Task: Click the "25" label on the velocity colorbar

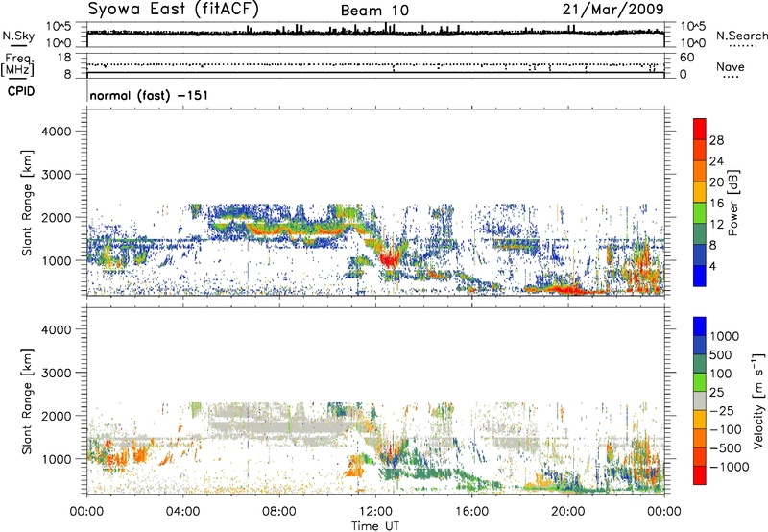Action: [716, 393]
